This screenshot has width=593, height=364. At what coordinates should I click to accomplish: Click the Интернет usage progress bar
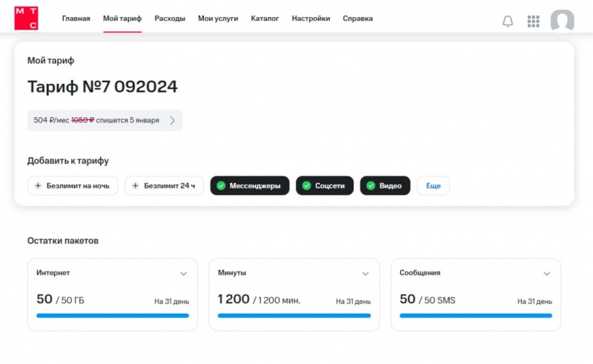(x=113, y=316)
